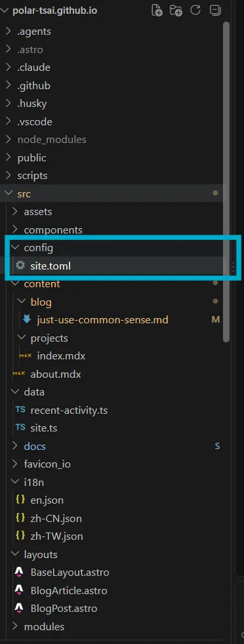
Task: Expand the .agents folder
Action: (x=9, y=31)
